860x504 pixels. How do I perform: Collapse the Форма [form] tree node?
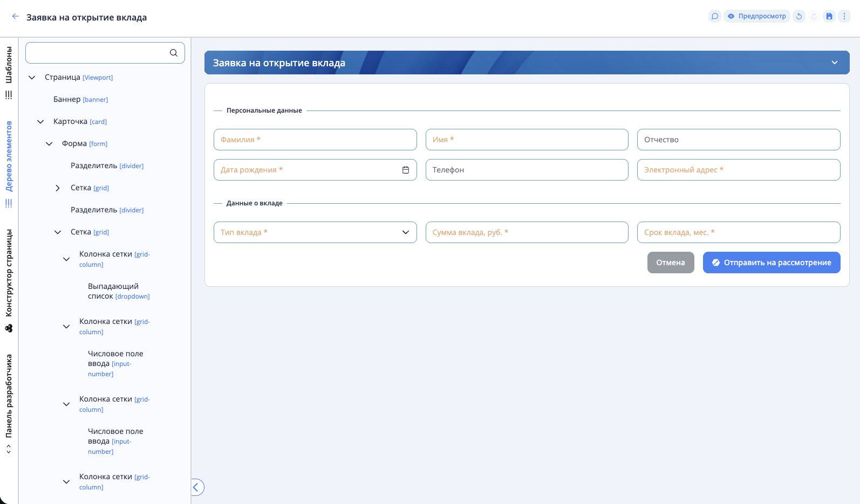pos(49,144)
